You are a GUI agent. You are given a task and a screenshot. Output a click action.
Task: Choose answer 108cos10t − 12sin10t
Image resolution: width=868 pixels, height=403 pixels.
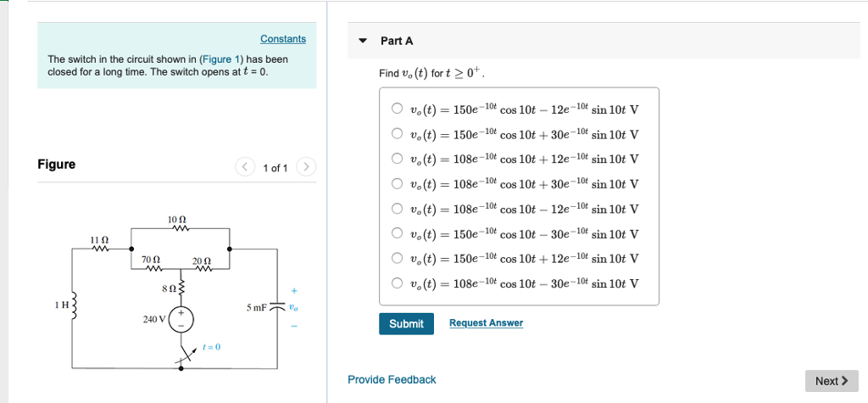click(397, 209)
